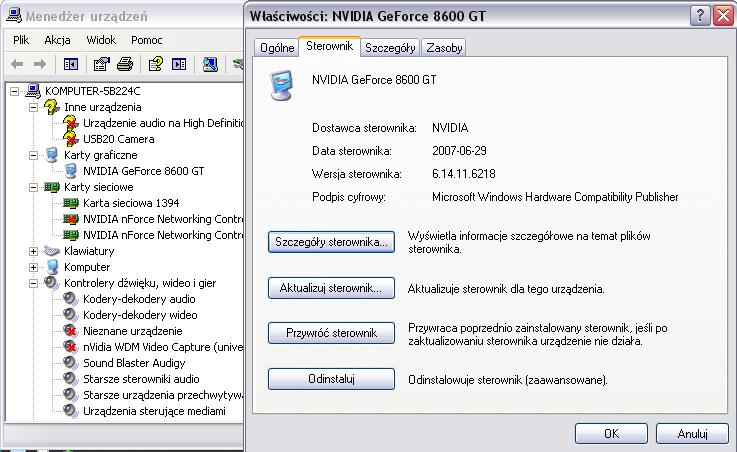Click the Forward arrow in Device Manager toolbar

click(x=40, y=64)
